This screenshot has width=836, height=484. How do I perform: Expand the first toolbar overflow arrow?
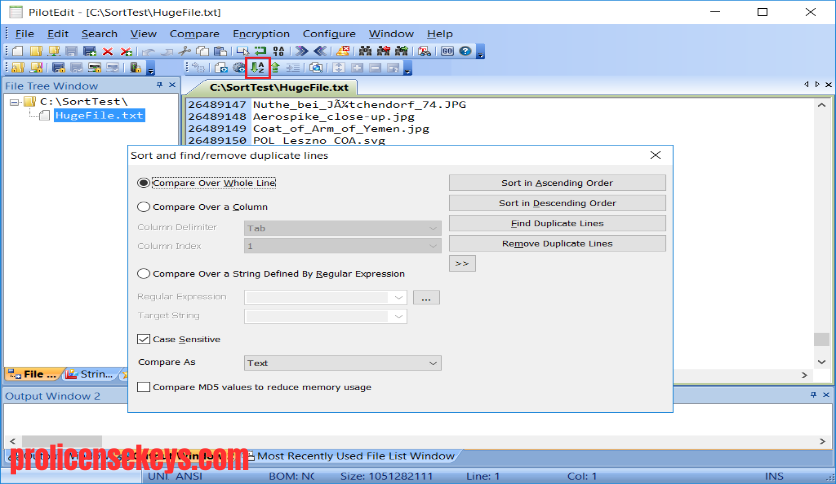(x=480, y=54)
